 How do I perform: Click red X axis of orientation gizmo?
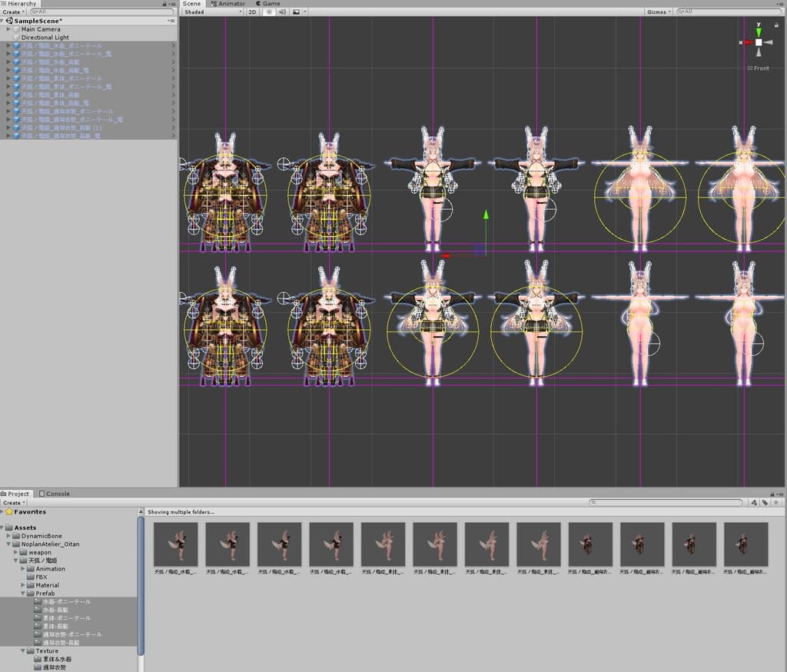tap(747, 42)
